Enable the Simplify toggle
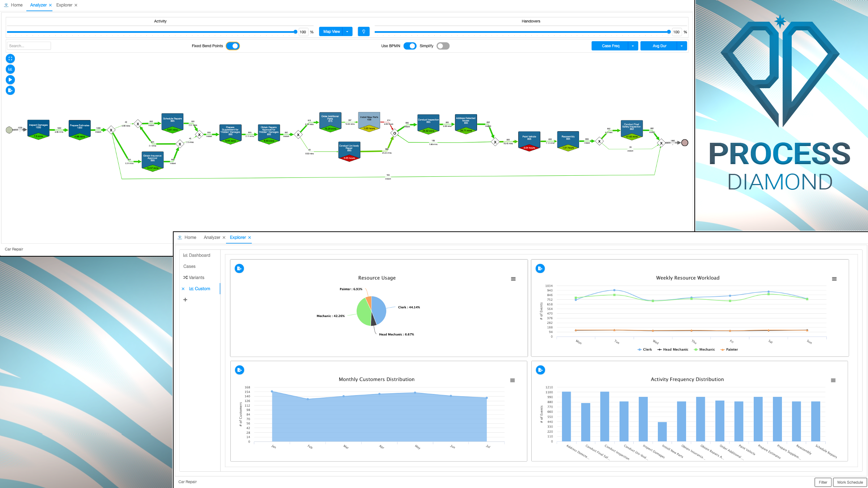The height and width of the screenshot is (488, 868). coord(443,46)
